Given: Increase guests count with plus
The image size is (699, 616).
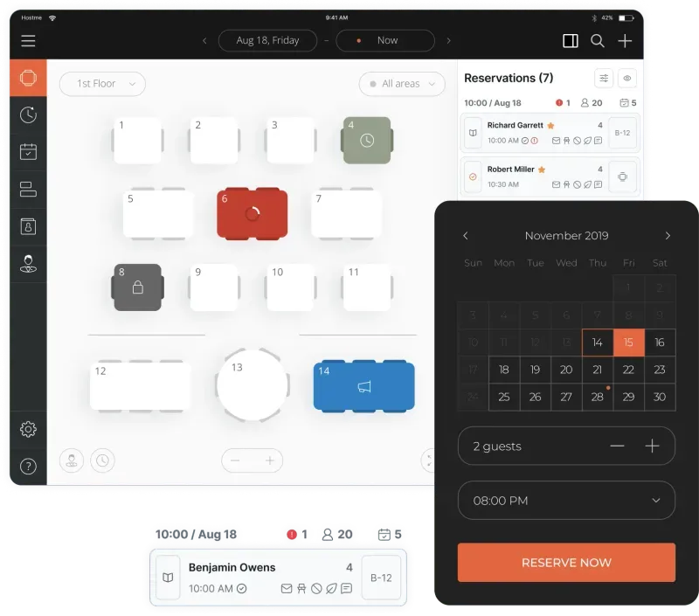Looking at the screenshot, I should [x=652, y=446].
